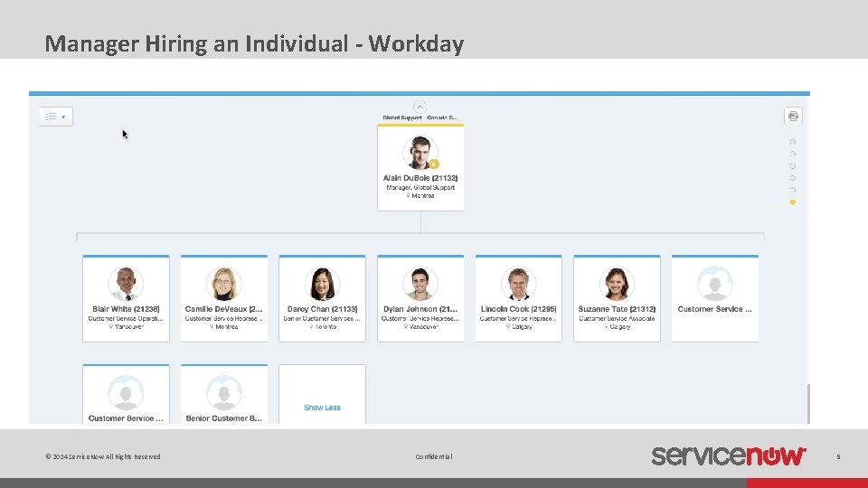Click the Global Support - Canada heading text
This screenshot has height=488, width=868.
click(x=420, y=117)
